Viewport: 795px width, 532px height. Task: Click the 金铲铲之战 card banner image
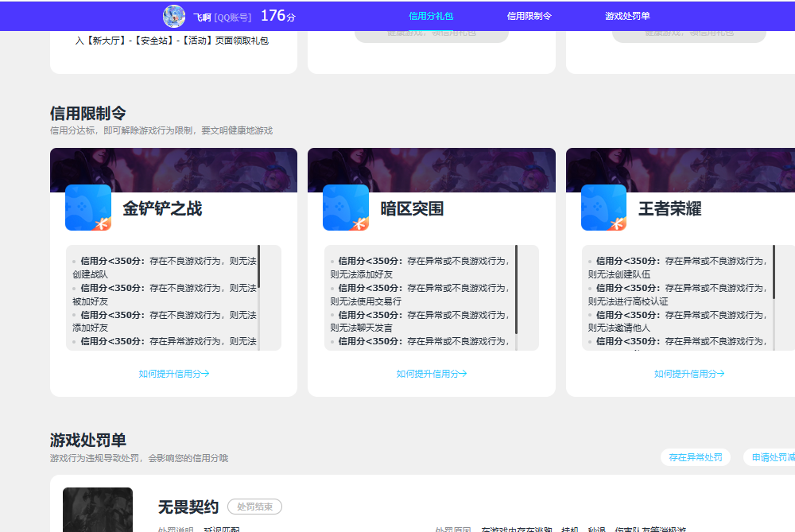tap(174, 170)
